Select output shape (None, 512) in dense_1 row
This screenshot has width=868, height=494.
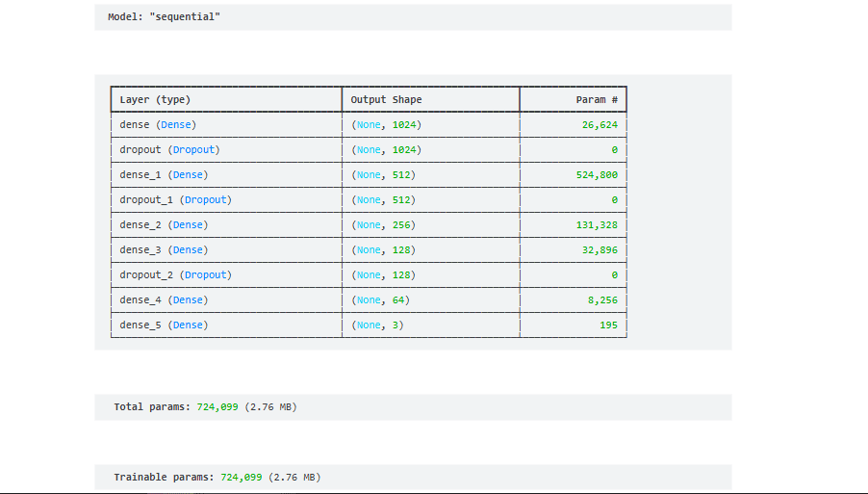(384, 174)
